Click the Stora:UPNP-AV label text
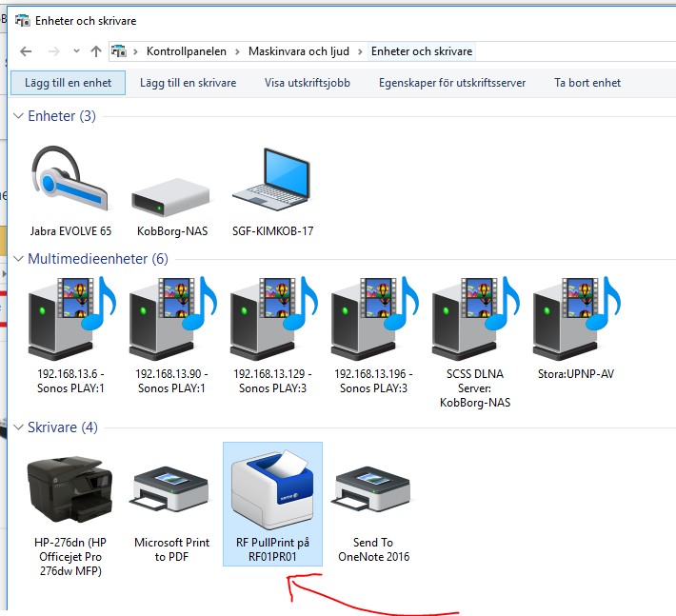Screen dimensions: 676x616 (575, 374)
